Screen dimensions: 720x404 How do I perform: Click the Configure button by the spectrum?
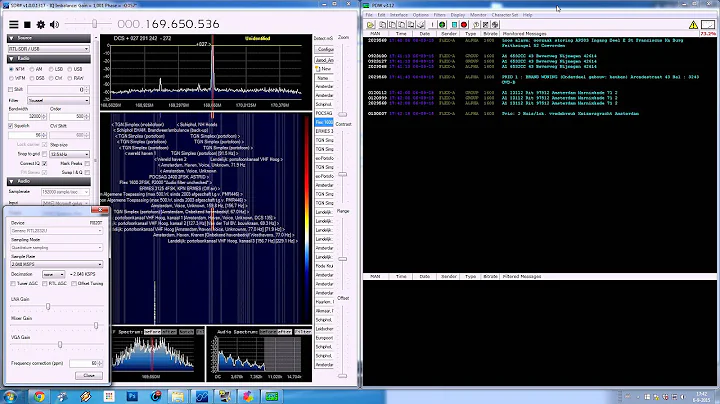click(325, 49)
